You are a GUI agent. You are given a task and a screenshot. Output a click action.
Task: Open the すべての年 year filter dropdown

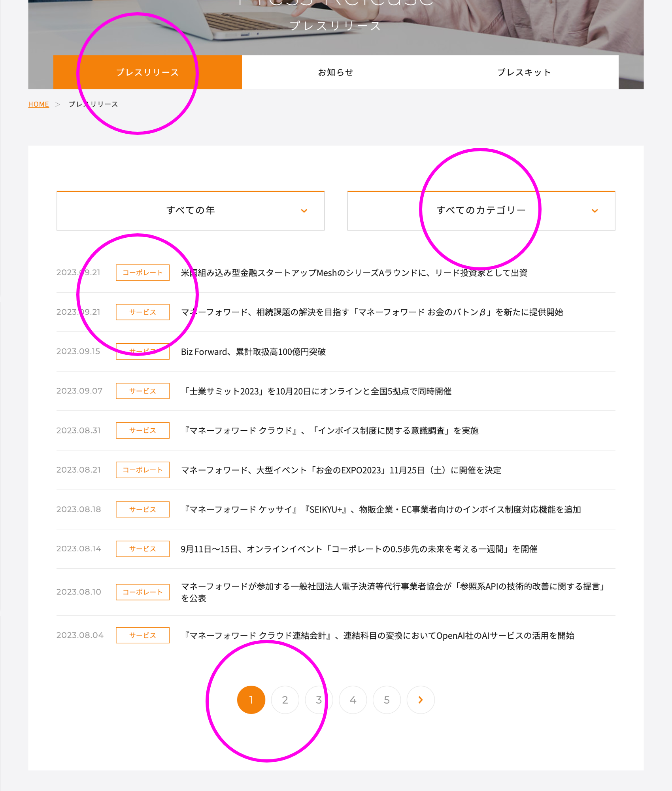(x=191, y=210)
